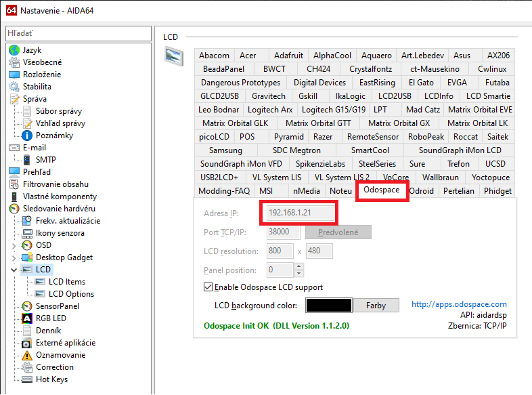The height and width of the screenshot is (395, 532).
Task: Click the Port TCP/IP field
Action: [283, 232]
